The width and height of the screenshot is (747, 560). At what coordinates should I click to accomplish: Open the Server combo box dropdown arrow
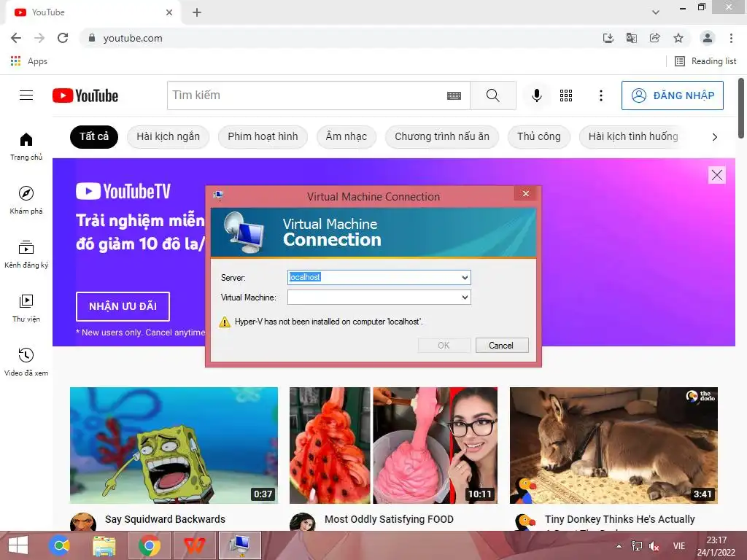(x=465, y=278)
